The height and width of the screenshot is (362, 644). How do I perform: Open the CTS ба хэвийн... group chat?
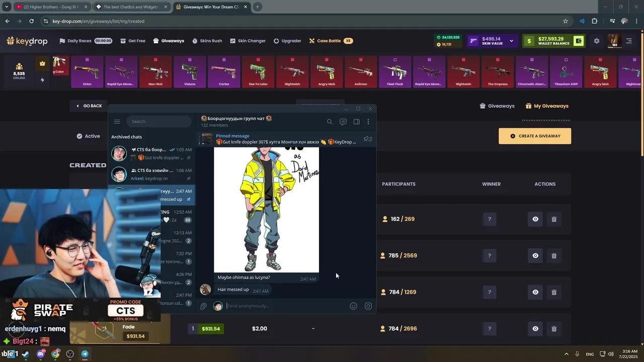[151, 174]
